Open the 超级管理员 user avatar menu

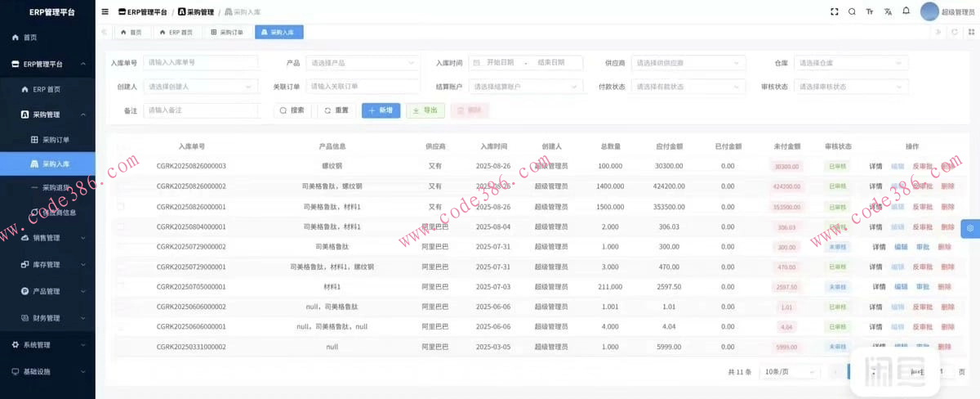(x=947, y=11)
